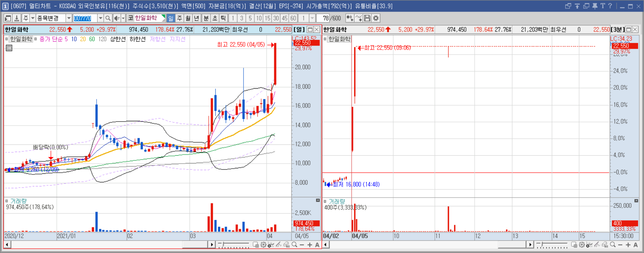Maximize the daily (일) chart pane
This screenshot has width=644, height=253.
coord(310,30)
